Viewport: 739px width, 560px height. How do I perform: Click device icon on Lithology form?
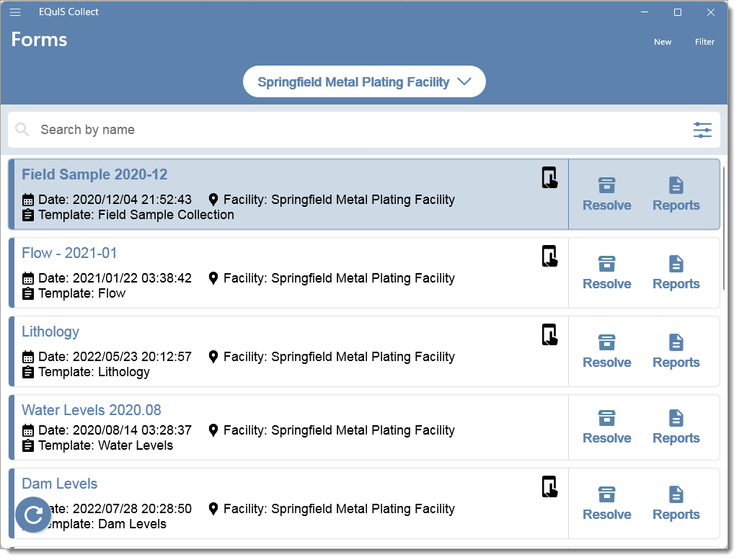pyautogui.click(x=549, y=335)
